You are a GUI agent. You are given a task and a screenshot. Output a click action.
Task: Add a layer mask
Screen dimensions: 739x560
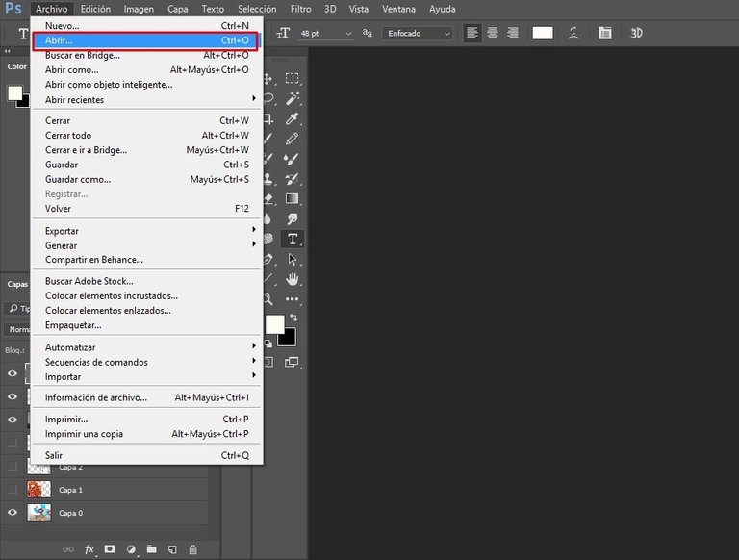(x=110, y=549)
